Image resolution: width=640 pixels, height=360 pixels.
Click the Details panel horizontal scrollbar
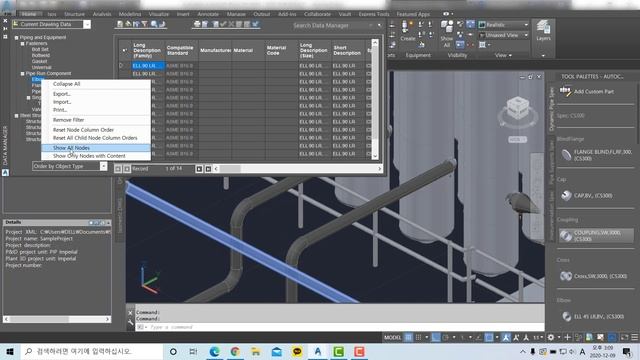coord(57,319)
